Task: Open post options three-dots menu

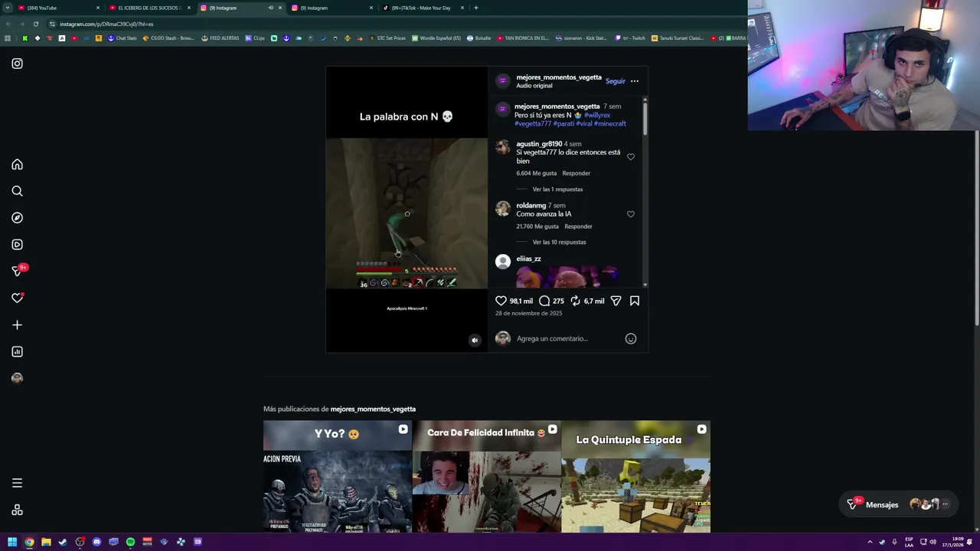Action: tap(634, 81)
